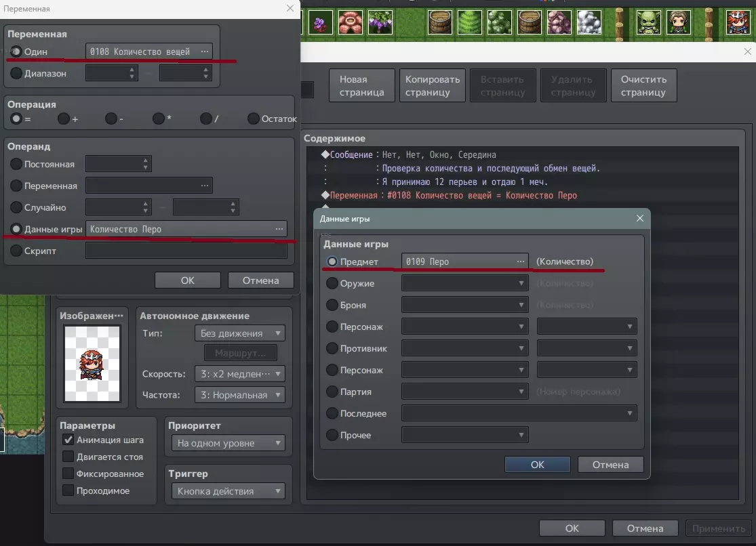Click the Постоянная value stepper
This screenshot has width=756, height=546.
click(145, 164)
